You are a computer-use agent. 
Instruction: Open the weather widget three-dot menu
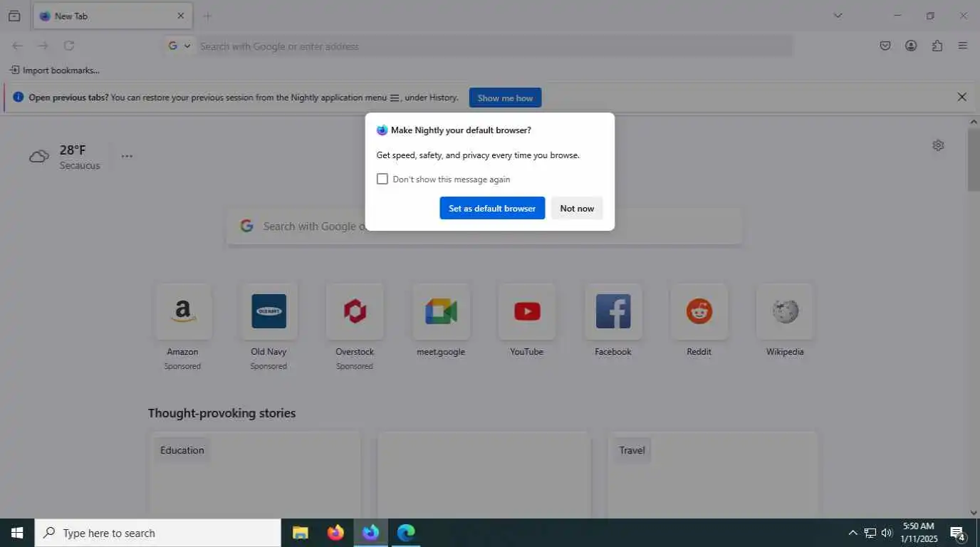click(127, 156)
